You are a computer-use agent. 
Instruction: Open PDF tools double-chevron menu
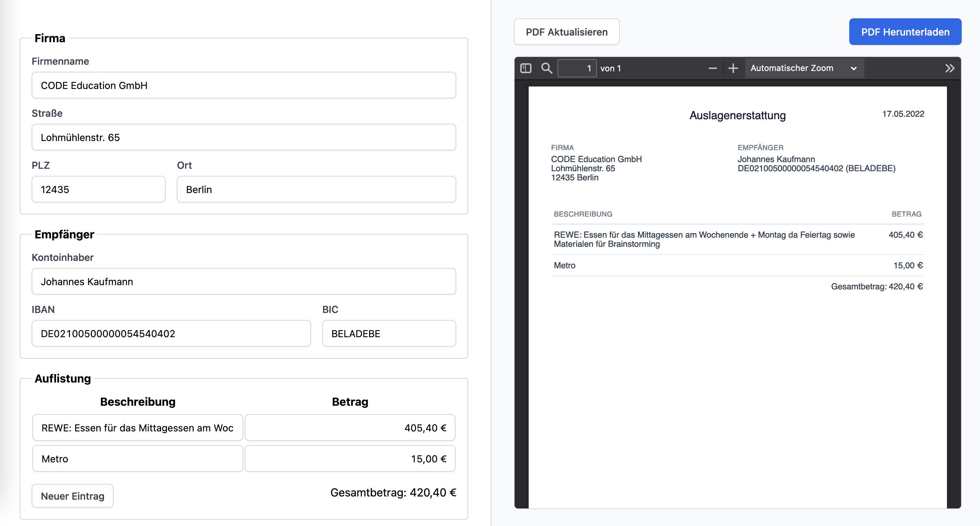(x=949, y=68)
